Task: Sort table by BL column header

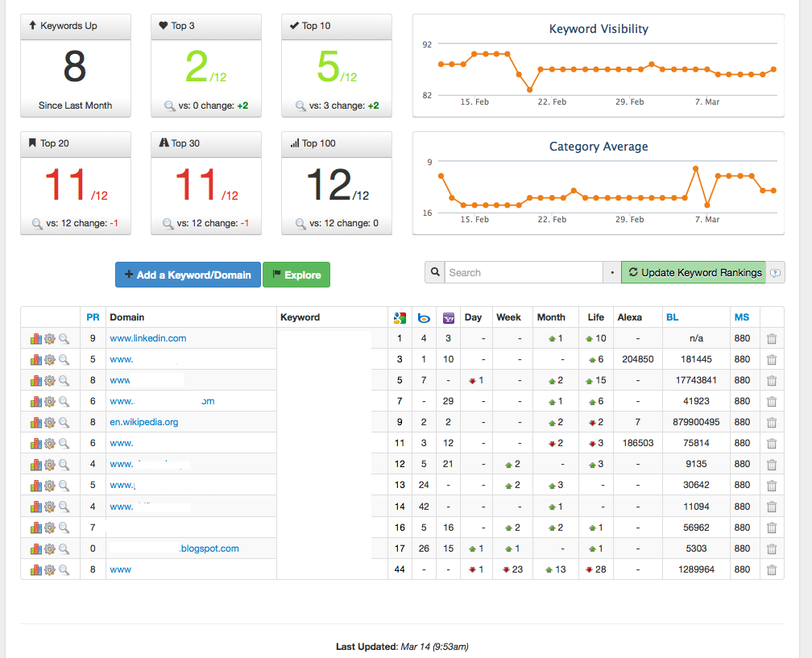Action: 672,317
